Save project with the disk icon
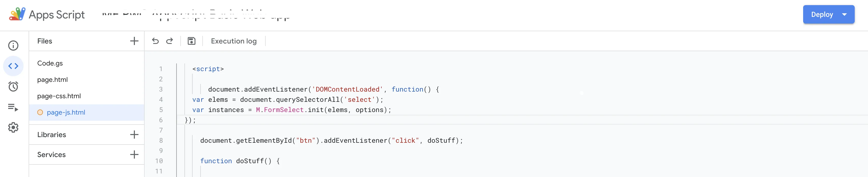Viewport: 868px width, 177px height. point(191,41)
